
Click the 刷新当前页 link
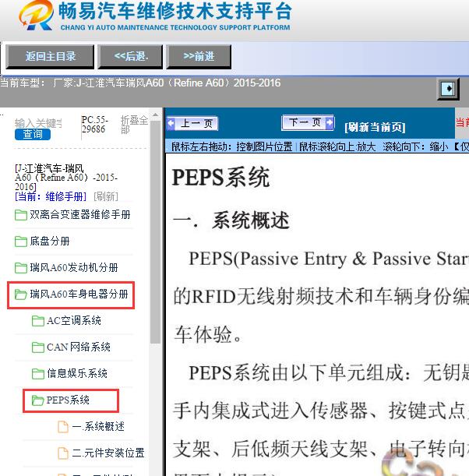pyautogui.click(x=375, y=127)
